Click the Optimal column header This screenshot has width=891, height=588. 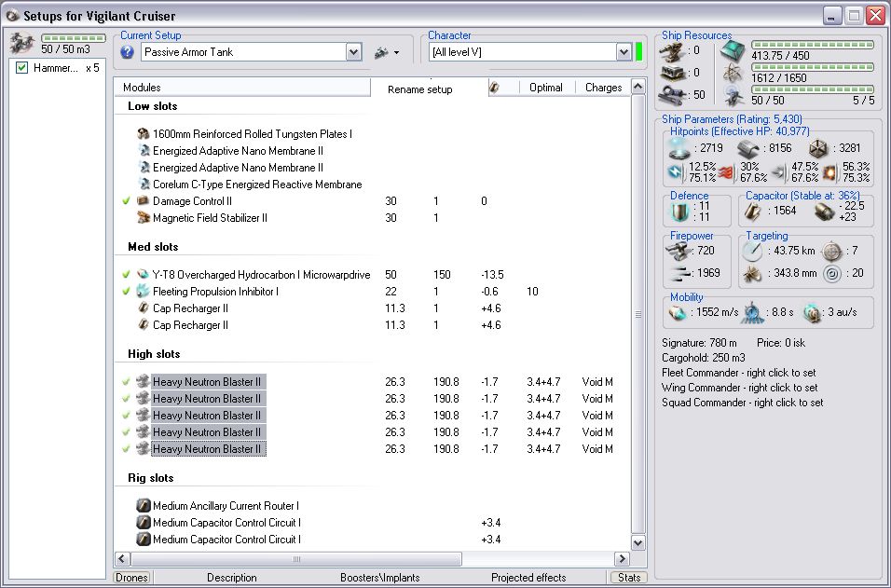(545, 88)
